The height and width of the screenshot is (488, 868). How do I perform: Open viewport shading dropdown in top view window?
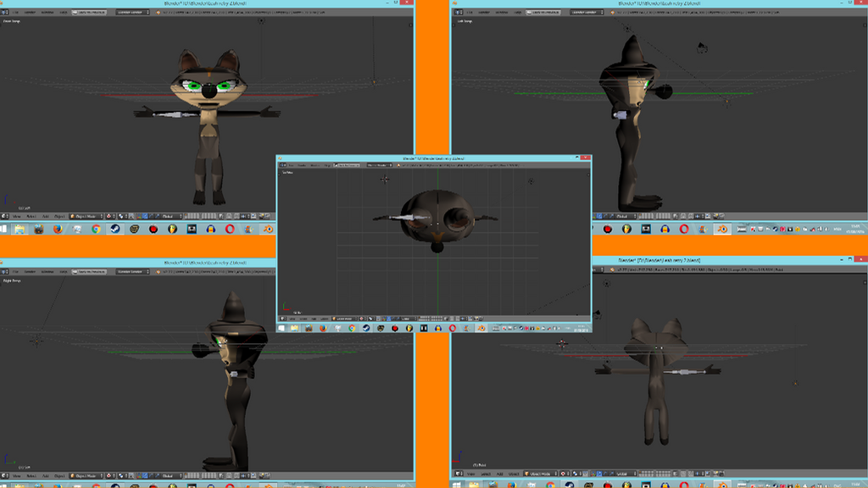click(x=361, y=319)
